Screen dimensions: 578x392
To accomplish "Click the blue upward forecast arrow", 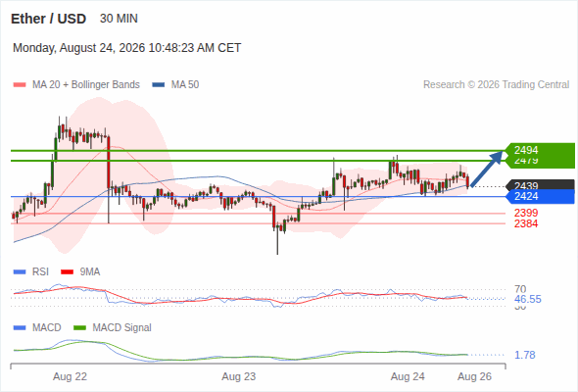I will tap(487, 169).
